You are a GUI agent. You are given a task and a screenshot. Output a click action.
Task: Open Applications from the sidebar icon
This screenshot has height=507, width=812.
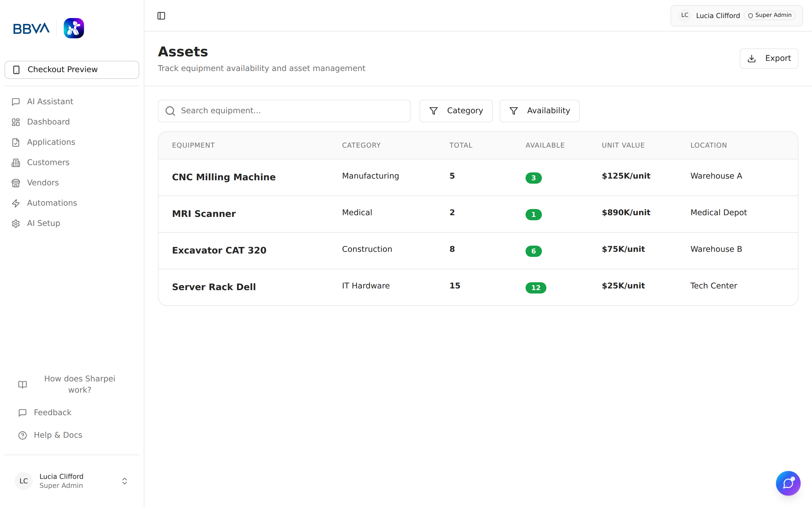pyautogui.click(x=16, y=142)
